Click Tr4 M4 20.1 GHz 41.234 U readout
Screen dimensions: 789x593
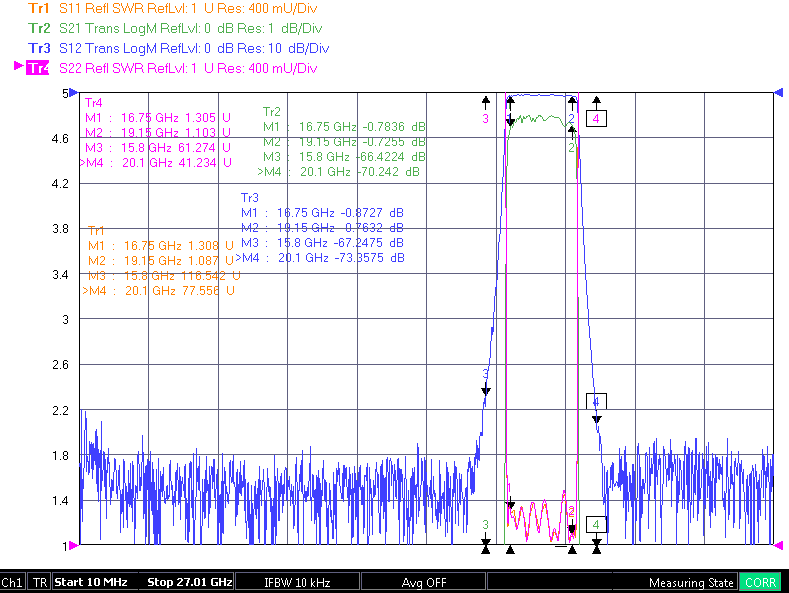pyautogui.click(x=155, y=163)
